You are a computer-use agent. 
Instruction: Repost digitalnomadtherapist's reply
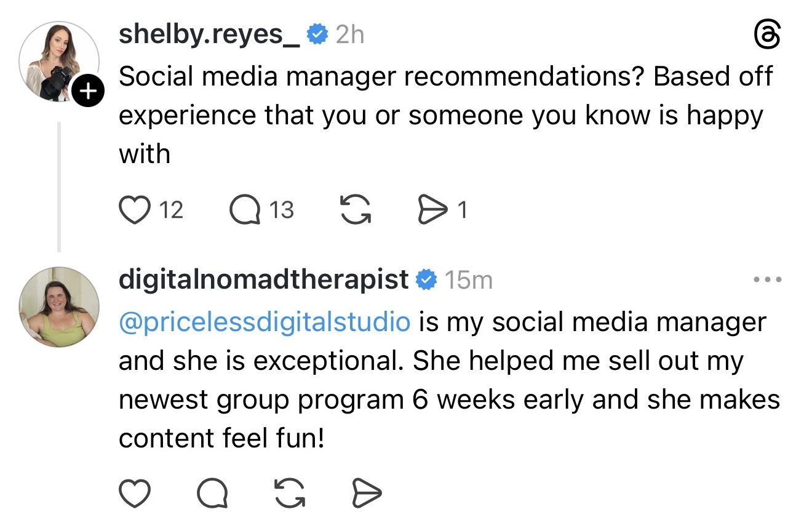point(288,492)
